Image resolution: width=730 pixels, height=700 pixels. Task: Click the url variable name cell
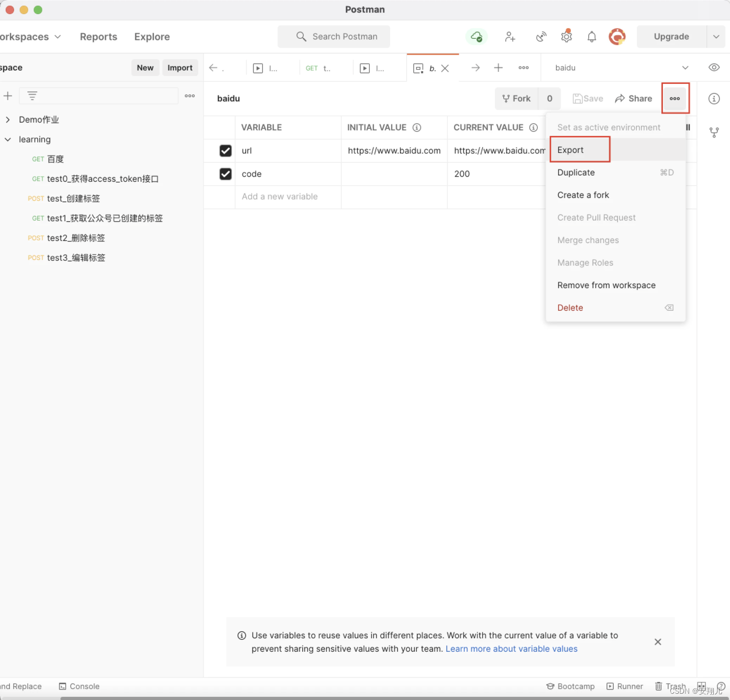tap(288, 151)
